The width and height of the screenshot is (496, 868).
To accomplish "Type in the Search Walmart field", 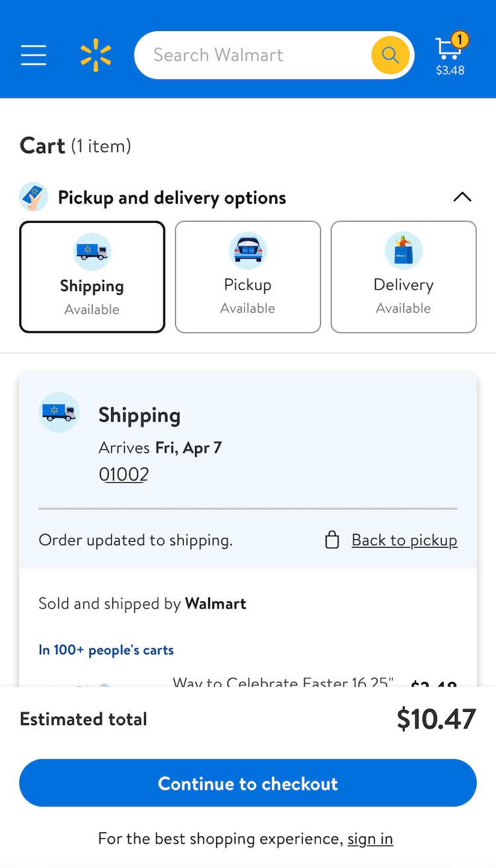I will pos(258,55).
